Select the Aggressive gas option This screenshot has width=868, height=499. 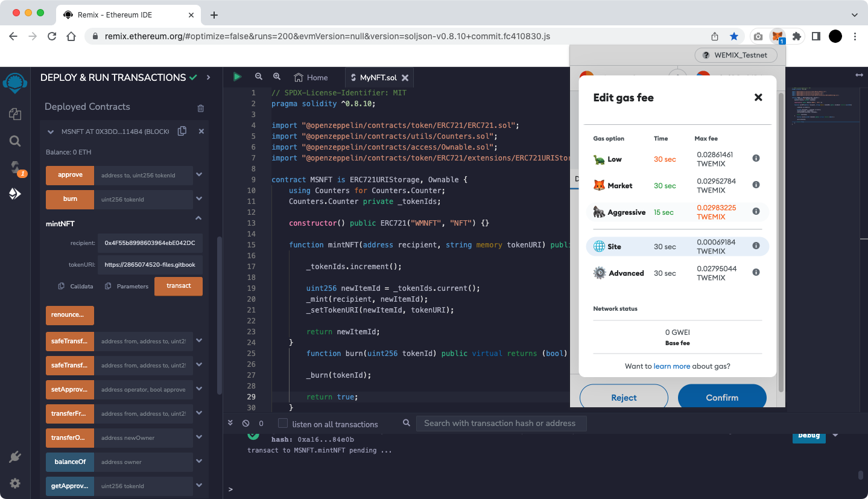677,212
